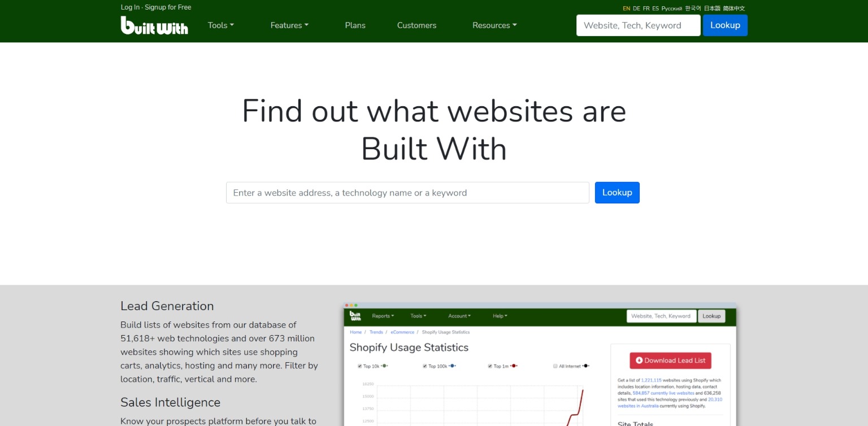Switch language to FR
The width and height of the screenshot is (868, 426).
click(646, 8)
